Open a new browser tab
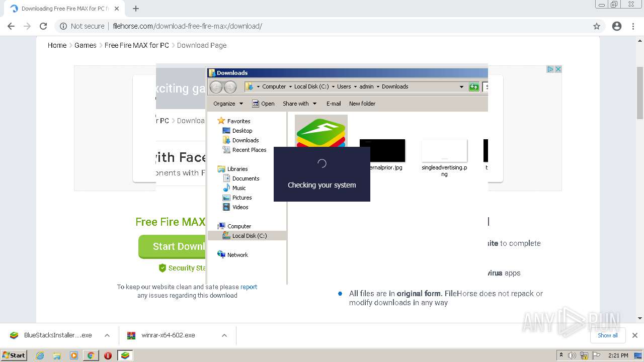This screenshot has width=644, height=362. 136,9
